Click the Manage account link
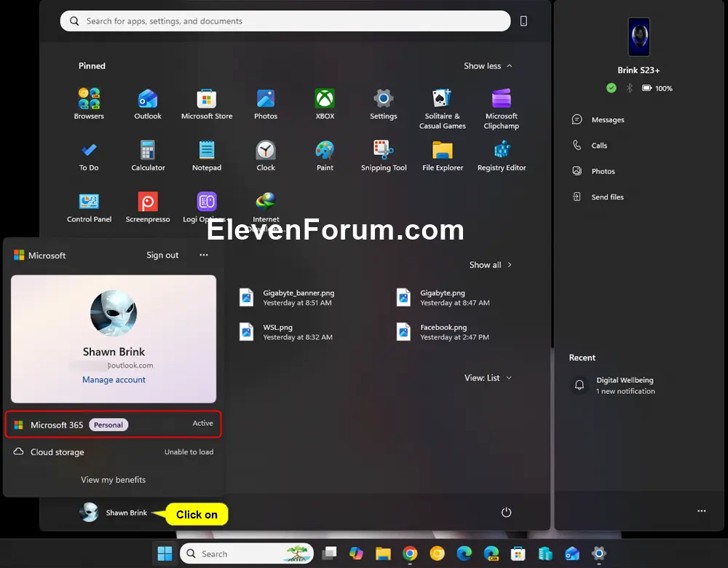Screen dimensions: 728x568 pos(114,379)
